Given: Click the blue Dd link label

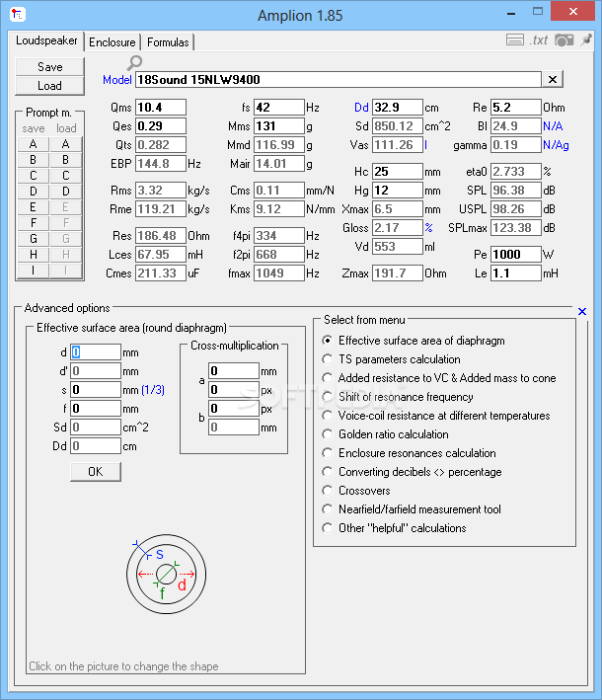Looking at the screenshot, I should 361,108.
